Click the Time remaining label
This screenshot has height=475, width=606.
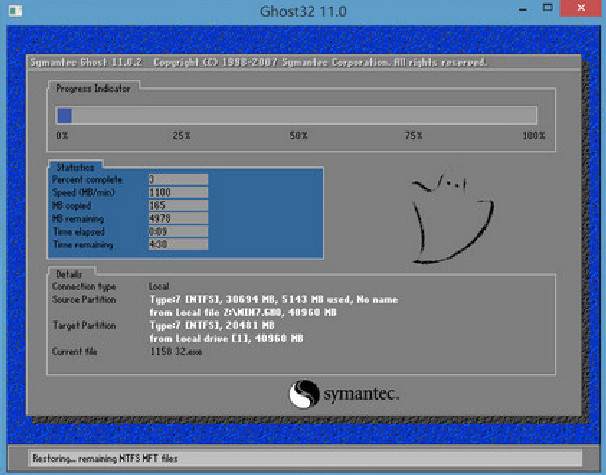click(83, 245)
